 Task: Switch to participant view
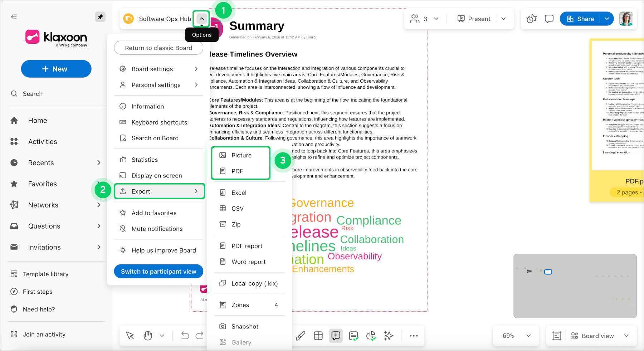[158, 272]
